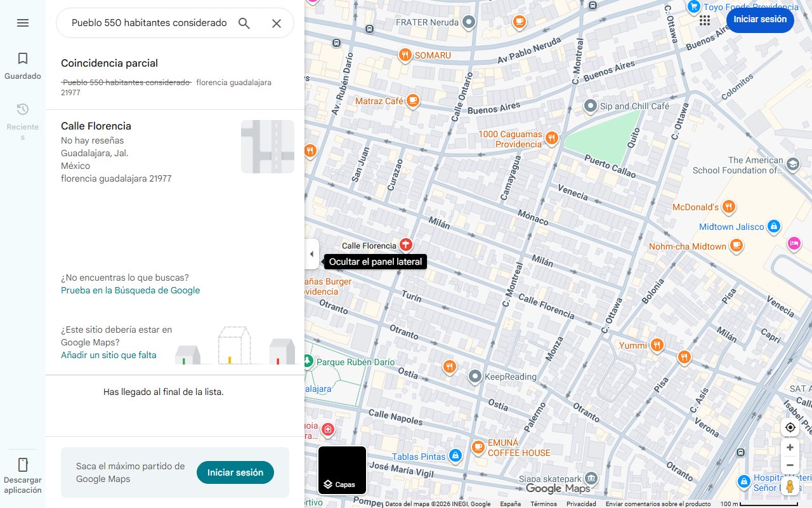Collapse the side panel with the chevron
Screen dimensions: 812x508
click(311, 253)
